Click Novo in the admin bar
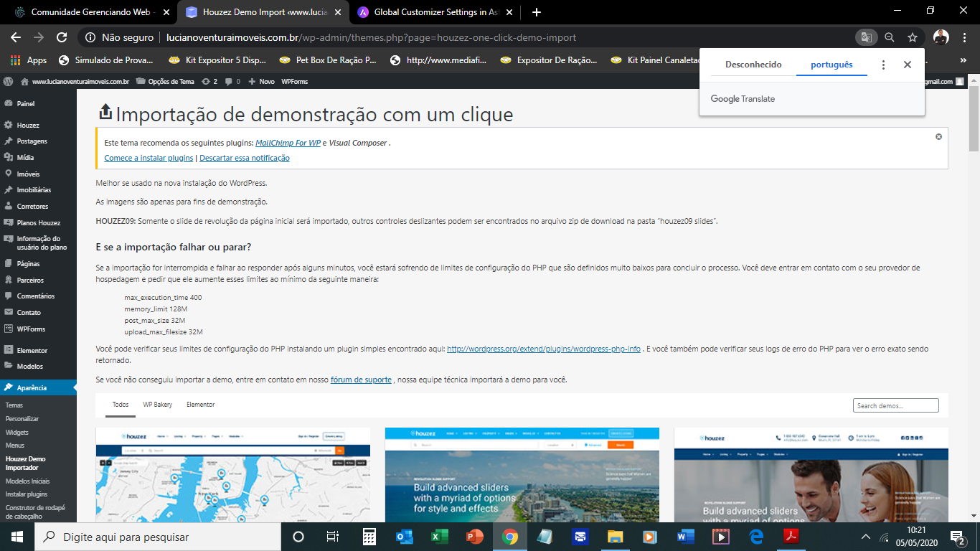 [262, 81]
